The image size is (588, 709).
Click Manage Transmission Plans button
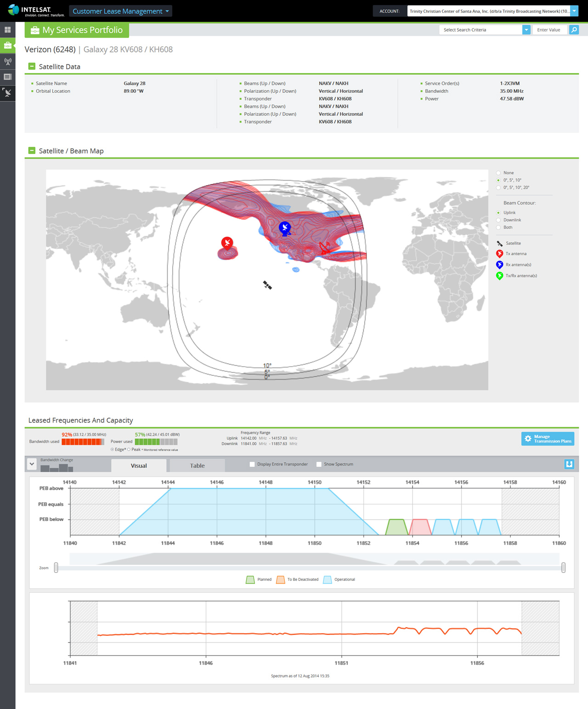548,439
